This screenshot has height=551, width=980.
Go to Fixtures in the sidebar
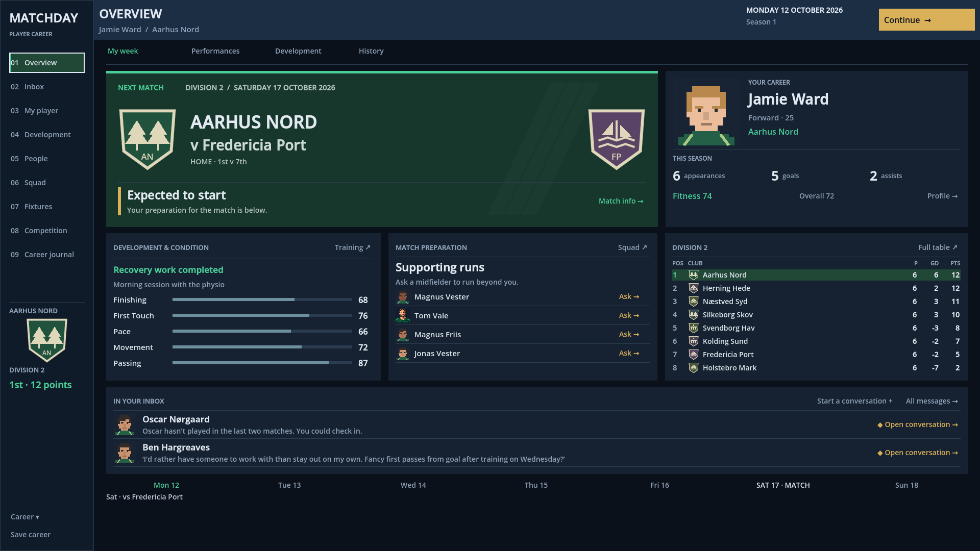click(x=47, y=207)
